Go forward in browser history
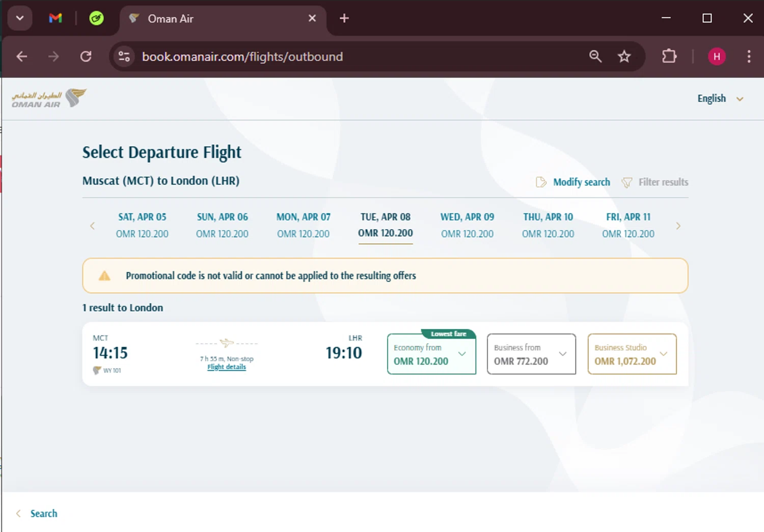Viewport: 764px width, 532px height. pos(53,57)
